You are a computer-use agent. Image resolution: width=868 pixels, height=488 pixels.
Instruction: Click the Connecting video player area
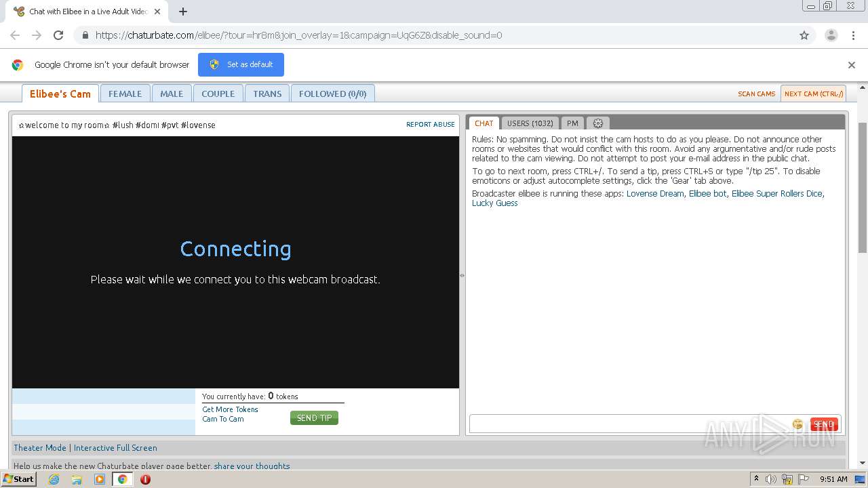point(235,262)
